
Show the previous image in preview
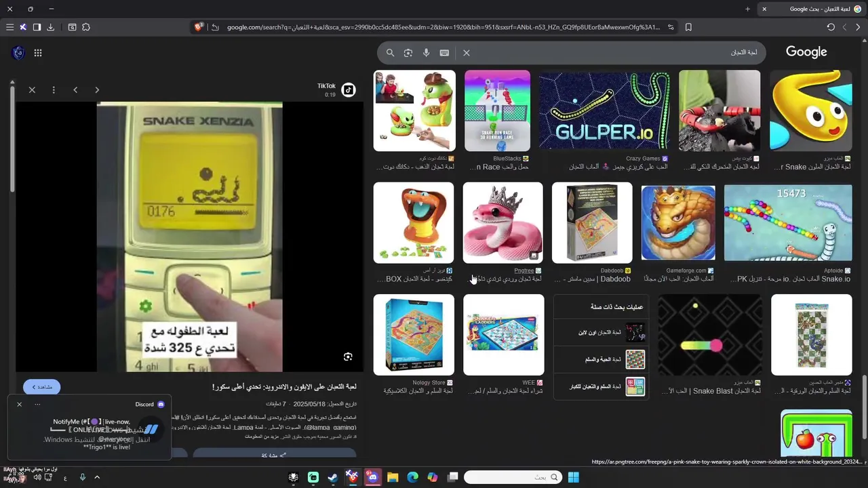(x=97, y=89)
